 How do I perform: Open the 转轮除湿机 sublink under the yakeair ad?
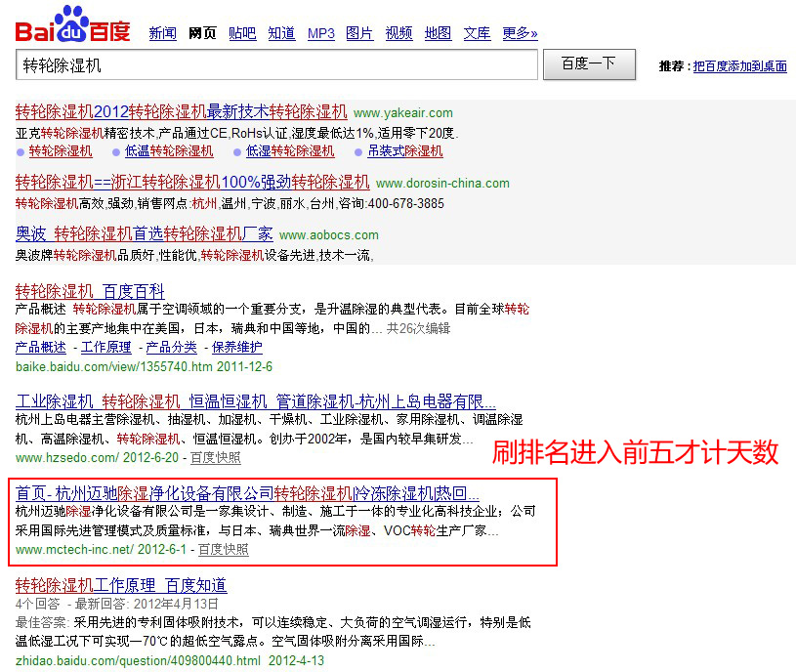pyautogui.click(x=61, y=150)
